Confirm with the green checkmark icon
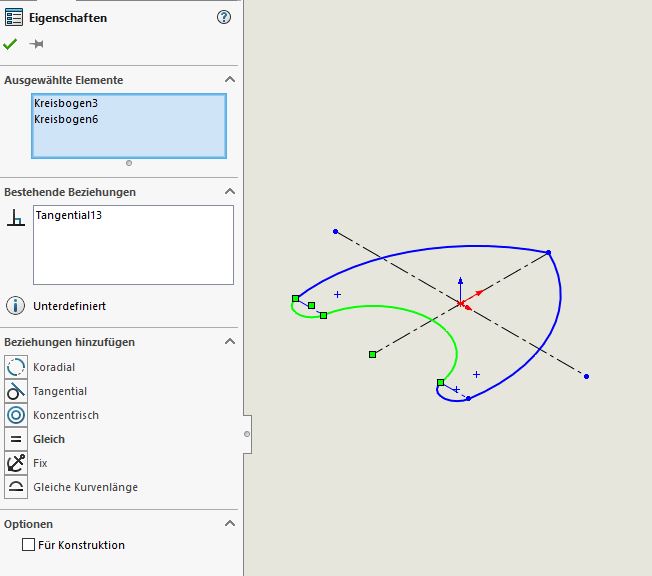The width and height of the screenshot is (652, 576). click(10, 44)
